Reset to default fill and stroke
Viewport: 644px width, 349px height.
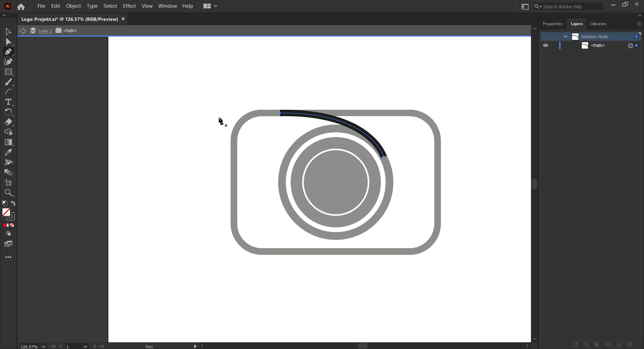(5, 203)
